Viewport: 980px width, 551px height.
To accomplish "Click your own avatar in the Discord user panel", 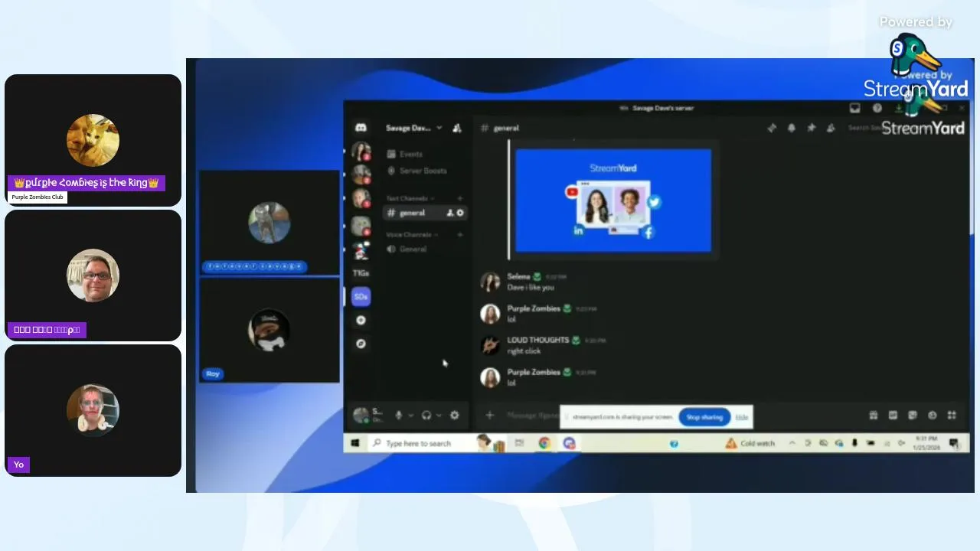I will 361,415.
